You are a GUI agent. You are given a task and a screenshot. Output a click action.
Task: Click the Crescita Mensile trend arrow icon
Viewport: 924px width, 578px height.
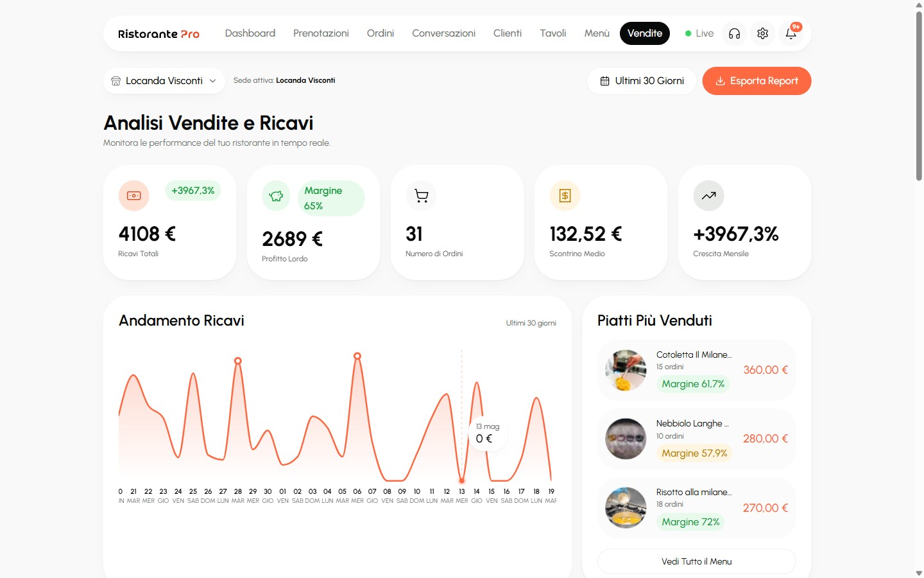(709, 195)
